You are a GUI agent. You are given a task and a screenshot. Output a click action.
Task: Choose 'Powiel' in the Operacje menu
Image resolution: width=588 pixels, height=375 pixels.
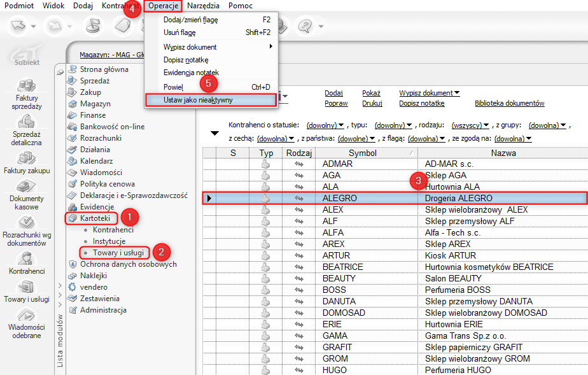[211, 87]
